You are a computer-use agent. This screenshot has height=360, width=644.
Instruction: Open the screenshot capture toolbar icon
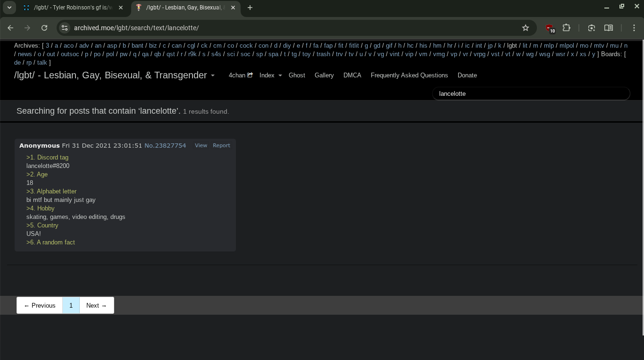[x=592, y=28]
